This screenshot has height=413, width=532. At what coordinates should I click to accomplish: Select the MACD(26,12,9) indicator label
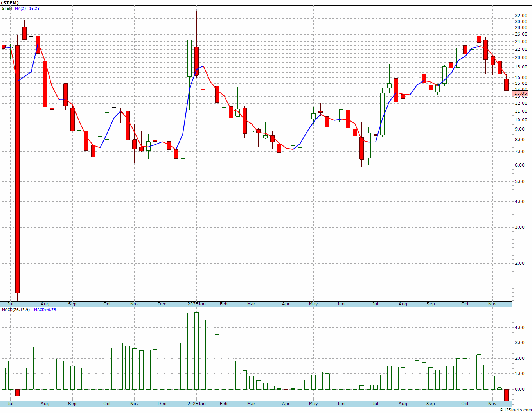(x=16, y=309)
